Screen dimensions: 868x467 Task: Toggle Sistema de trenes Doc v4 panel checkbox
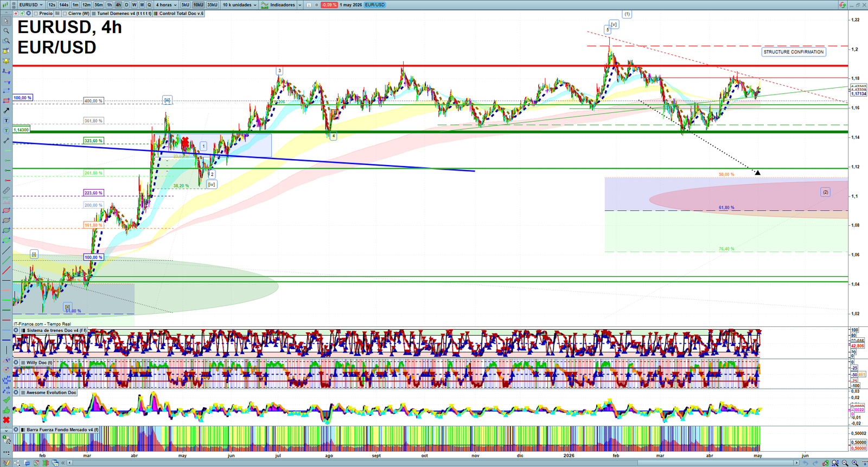[23, 330]
